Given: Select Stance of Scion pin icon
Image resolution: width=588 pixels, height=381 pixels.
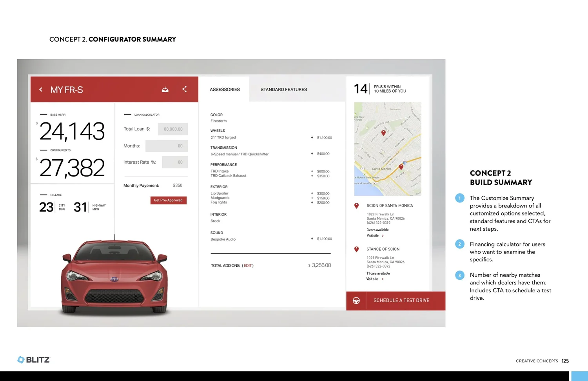Looking at the screenshot, I should [x=356, y=249].
